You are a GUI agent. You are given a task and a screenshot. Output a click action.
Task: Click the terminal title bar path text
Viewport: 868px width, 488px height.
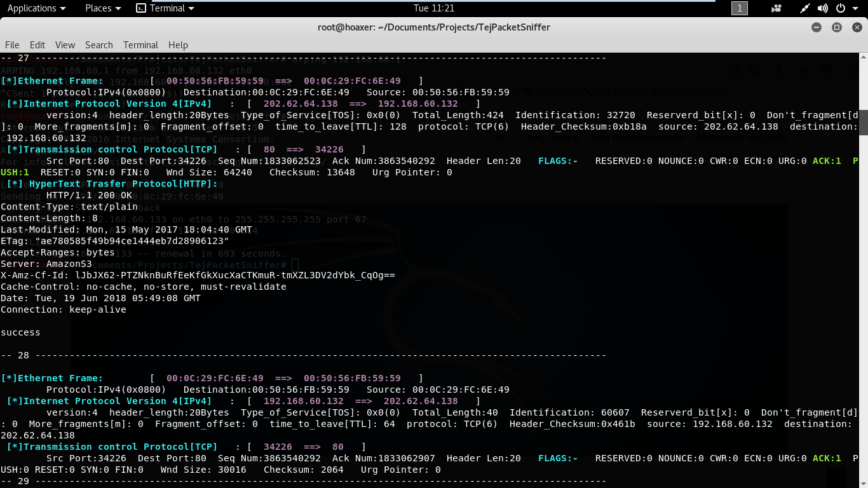click(x=434, y=27)
